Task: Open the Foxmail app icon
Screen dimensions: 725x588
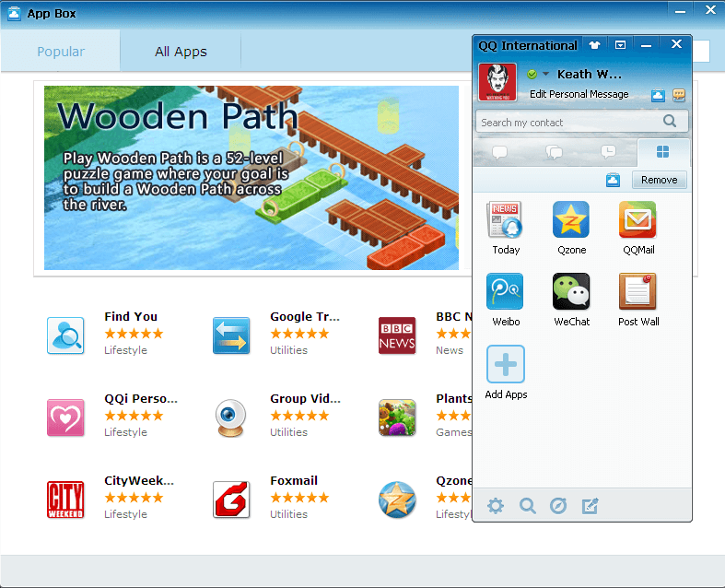Action: click(231, 500)
